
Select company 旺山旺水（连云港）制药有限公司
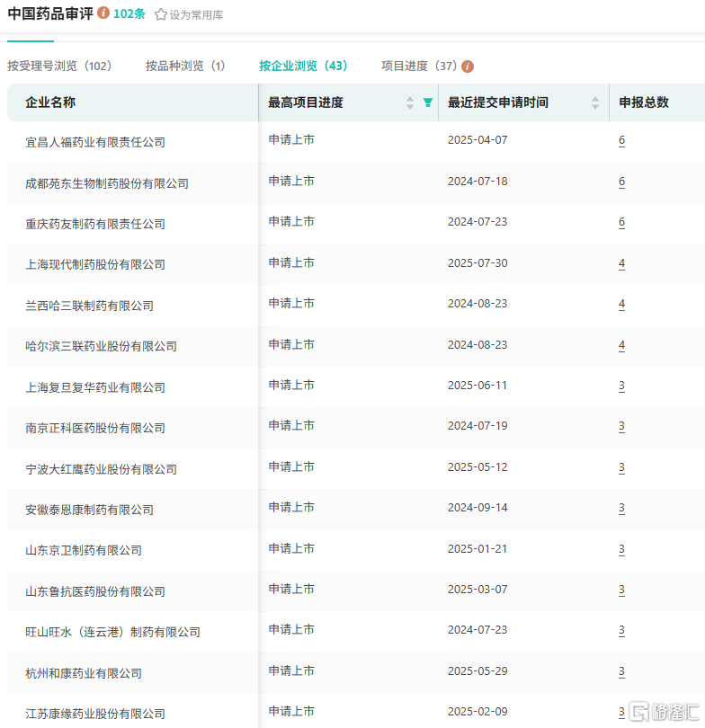point(113,633)
